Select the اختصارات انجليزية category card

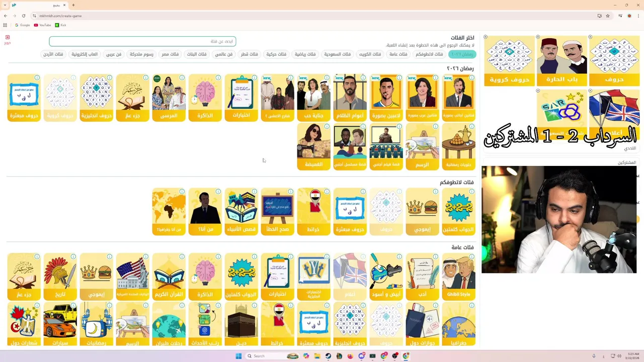(313, 277)
